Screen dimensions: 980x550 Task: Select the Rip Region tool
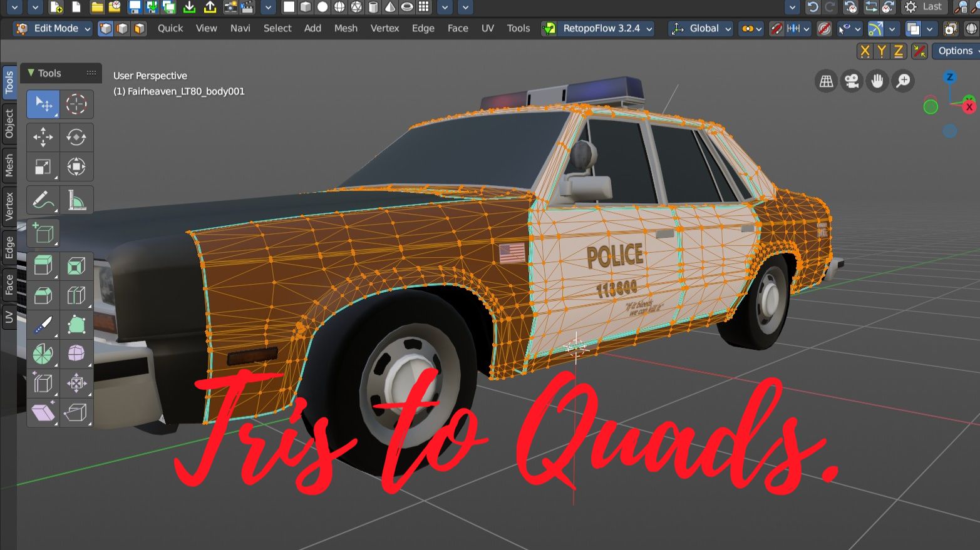(x=76, y=413)
